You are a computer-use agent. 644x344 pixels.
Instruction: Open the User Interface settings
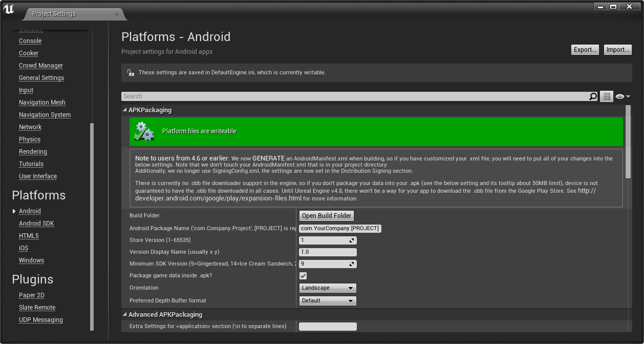click(38, 176)
